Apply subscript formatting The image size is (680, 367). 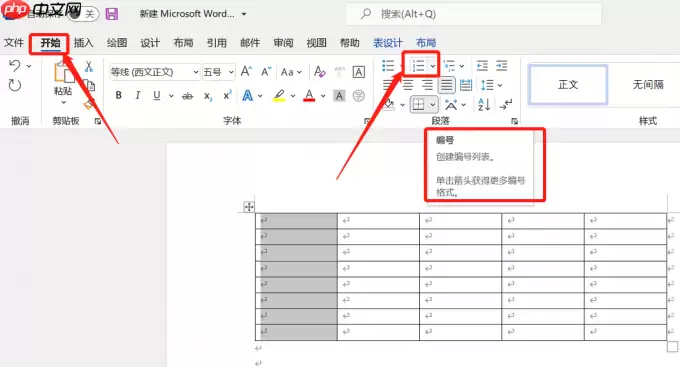pos(208,96)
